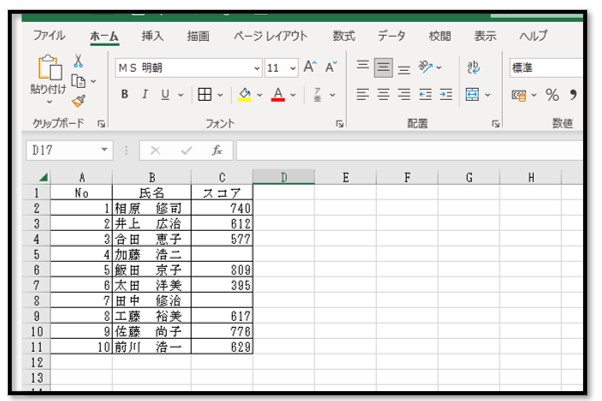The height and width of the screenshot is (401, 602).
Task: Align text to bottom
Action: coord(404,70)
